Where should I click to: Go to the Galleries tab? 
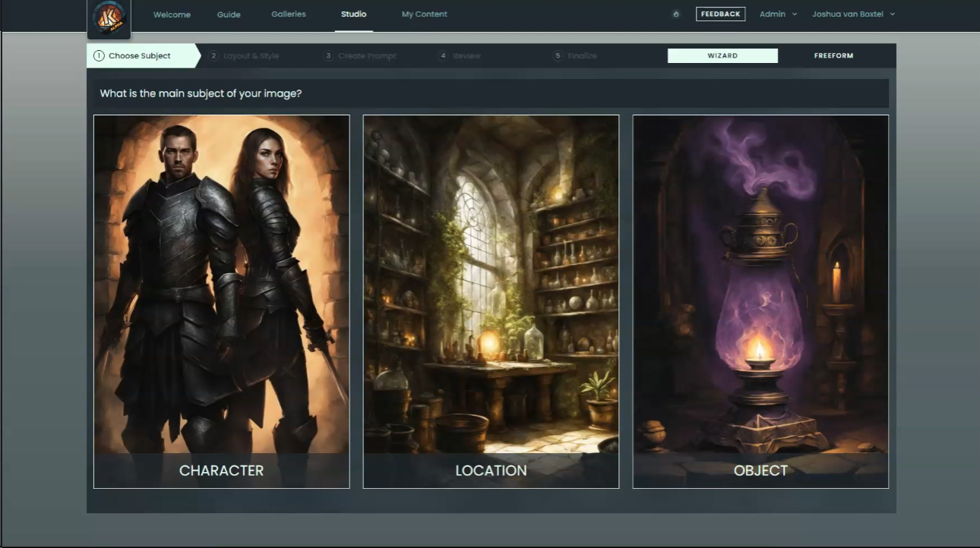[288, 14]
